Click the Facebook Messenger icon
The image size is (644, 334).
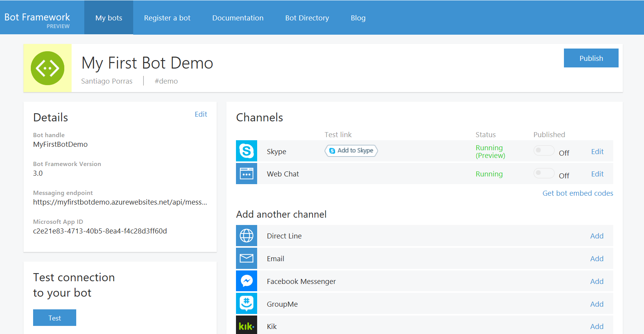pyautogui.click(x=246, y=281)
